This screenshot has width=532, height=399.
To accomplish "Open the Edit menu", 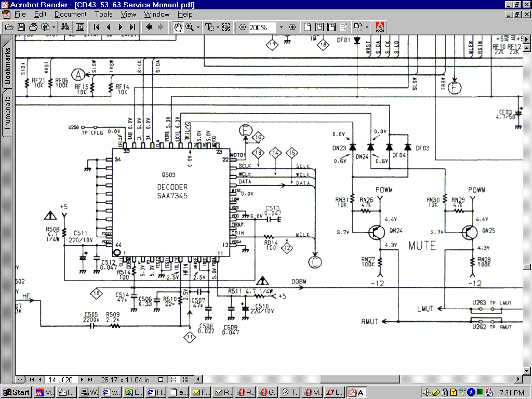I will 40,14.
